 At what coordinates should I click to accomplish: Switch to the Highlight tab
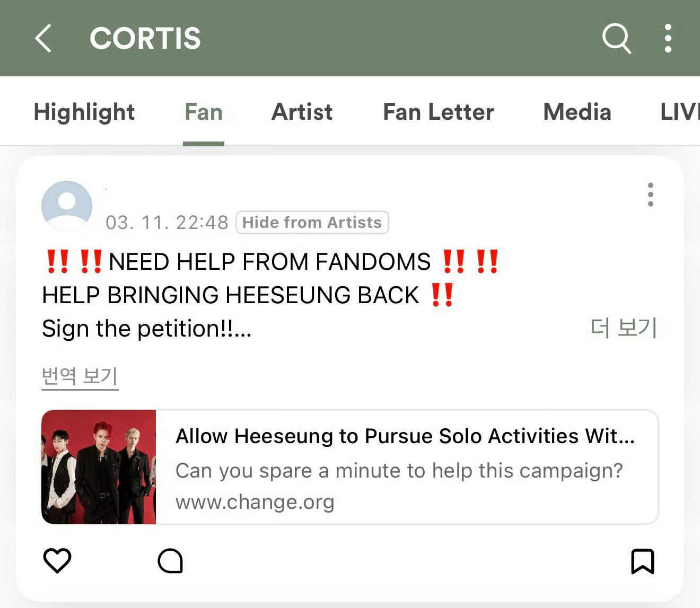(84, 112)
